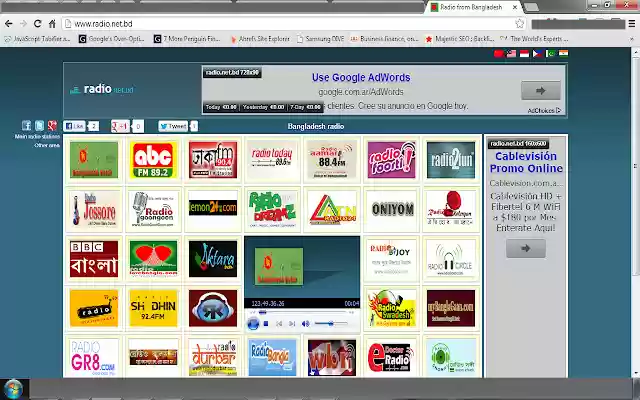640x400 pixels.
Task: Mute the player with the speaker icon
Action: click(x=305, y=324)
